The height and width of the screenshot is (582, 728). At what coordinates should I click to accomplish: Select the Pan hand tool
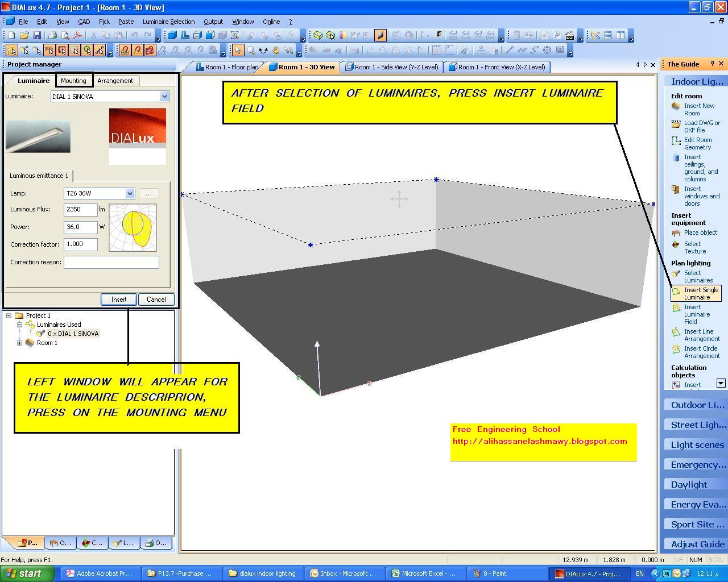pos(275,50)
